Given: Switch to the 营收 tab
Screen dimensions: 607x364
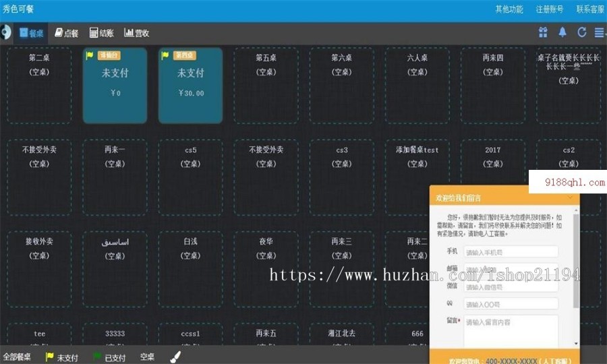Looking at the screenshot, I should pyautogui.click(x=137, y=33).
